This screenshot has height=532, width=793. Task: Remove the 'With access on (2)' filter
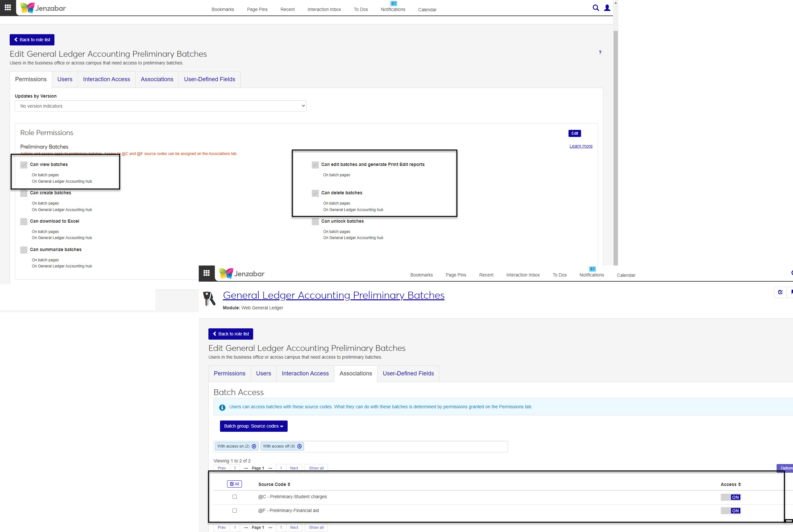point(254,446)
